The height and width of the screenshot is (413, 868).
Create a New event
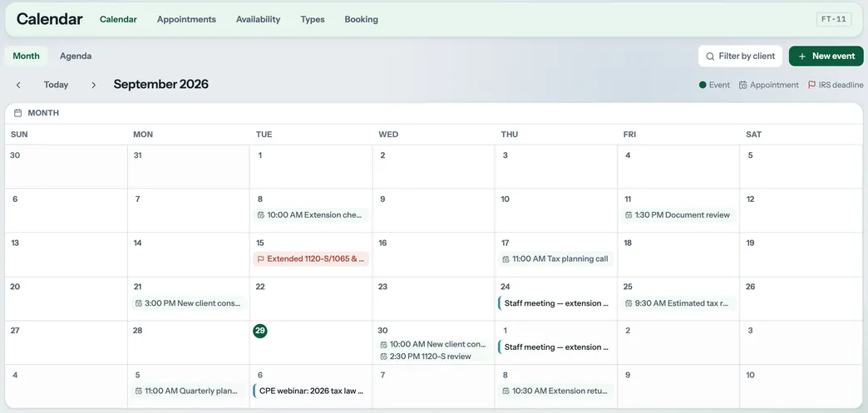(826, 56)
